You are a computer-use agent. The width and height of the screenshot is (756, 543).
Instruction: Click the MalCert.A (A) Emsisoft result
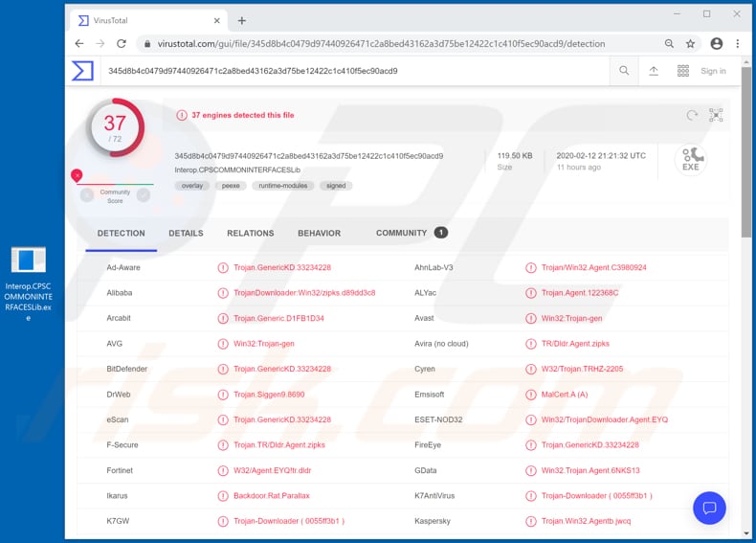(x=565, y=395)
